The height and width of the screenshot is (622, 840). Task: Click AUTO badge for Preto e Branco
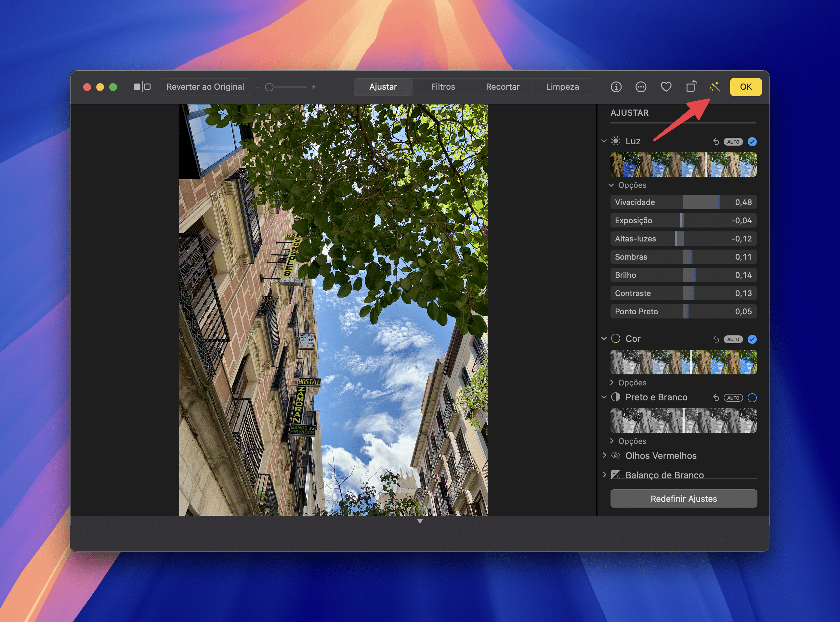tap(733, 397)
